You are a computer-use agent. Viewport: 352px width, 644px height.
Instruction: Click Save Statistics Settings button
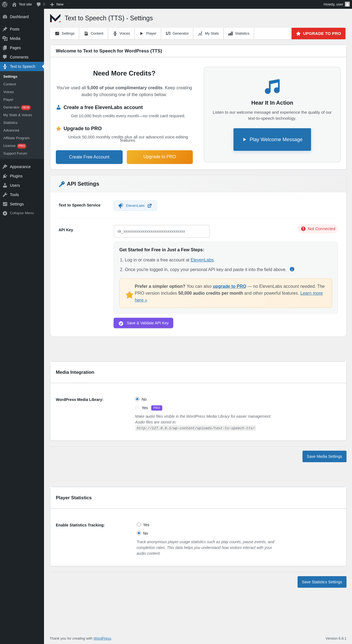point(322,582)
